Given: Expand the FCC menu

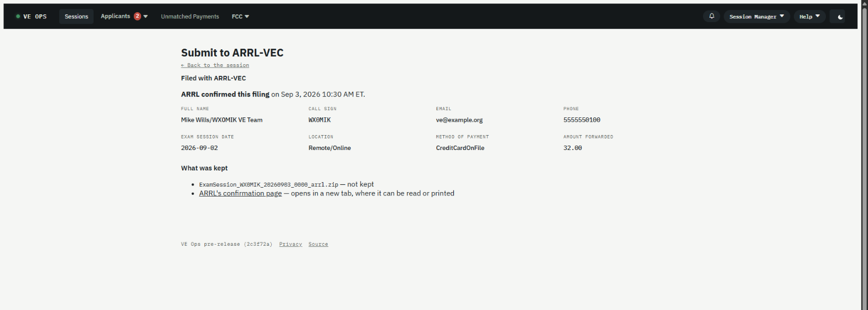Looking at the screenshot, I should click(x=240, y=17).
